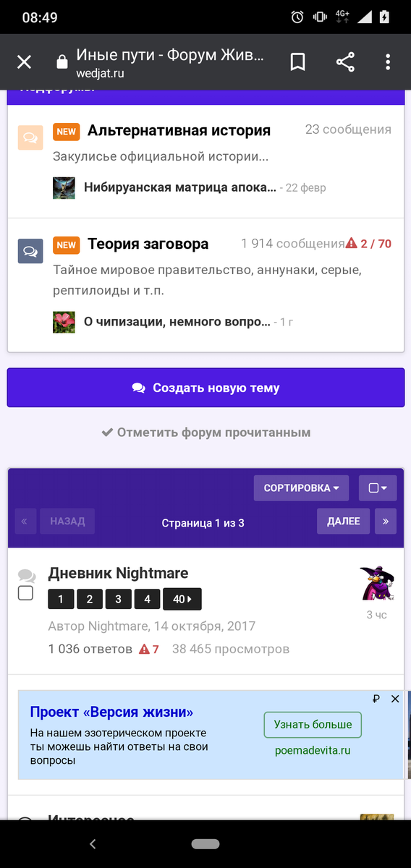This screenshot has width=411, height=868.
Task: Open the Нибируанская матрица topic link
Action: [x=180, y=187]
